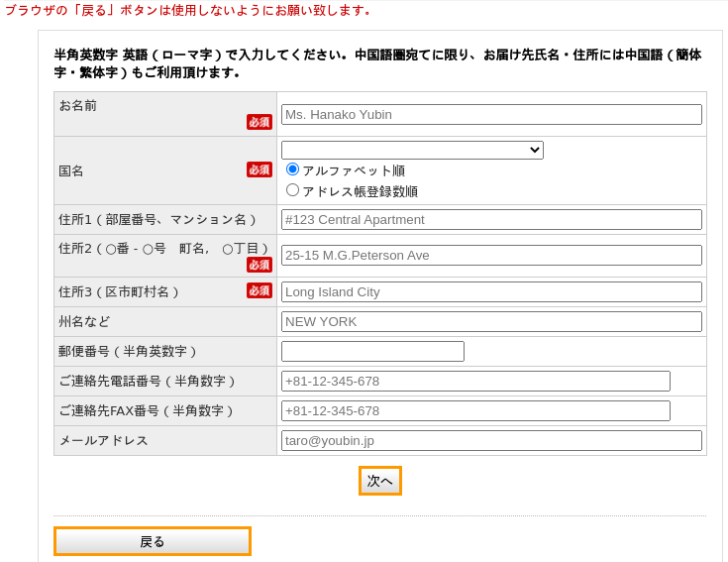The width and height of the screenshot is (728, 562).
Task: Click the red browser back-button warning text
Action: click(x=188, y=10)
